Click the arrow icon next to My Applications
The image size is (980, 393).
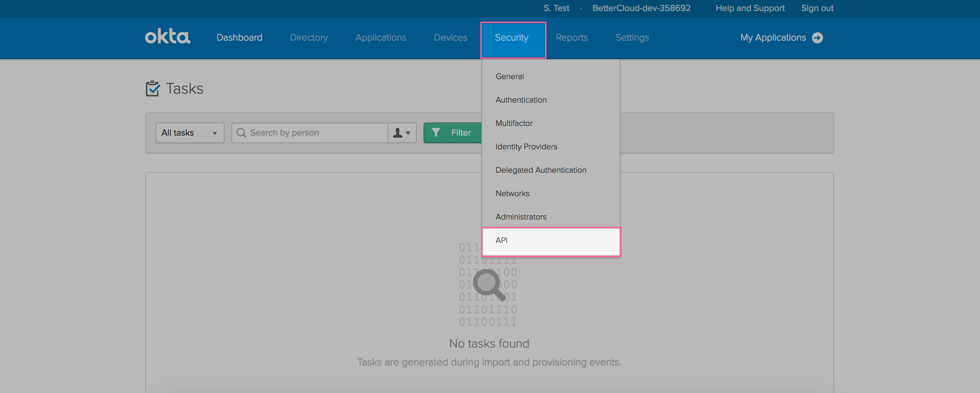pos(817,37)
